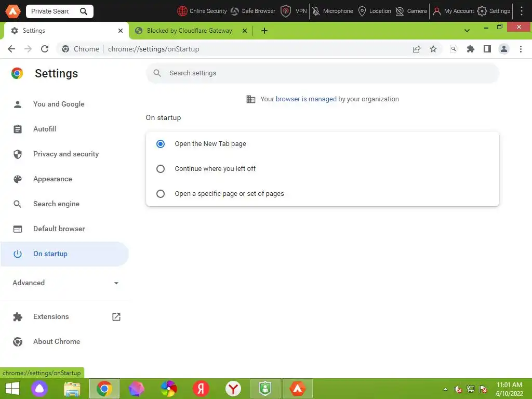Open Default browser settings section

tap(64, 229)
